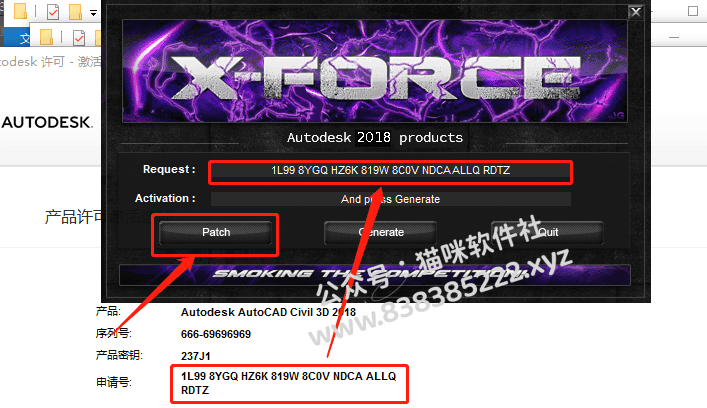
Task: Create a new folder from the topmost toolbar
Action: 75,11
